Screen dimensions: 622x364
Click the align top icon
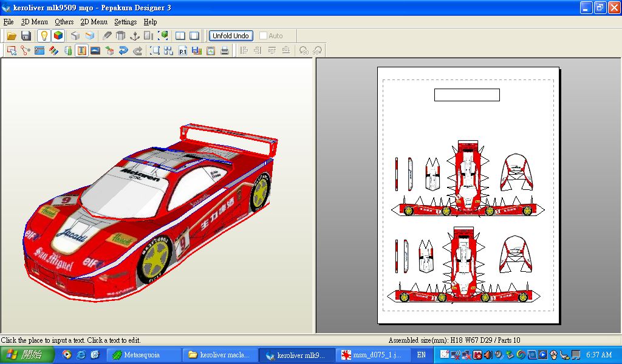pyautogui.click(x=272, y=50)
